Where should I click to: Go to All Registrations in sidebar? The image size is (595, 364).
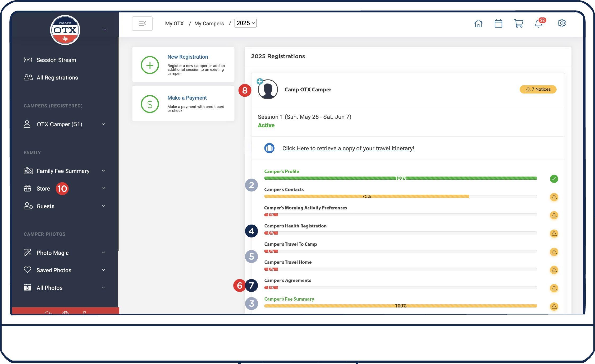coord(57,78)
